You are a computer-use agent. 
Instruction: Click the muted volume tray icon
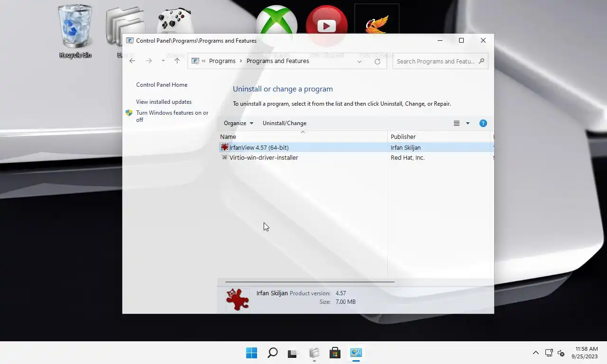tap(561, 353)
